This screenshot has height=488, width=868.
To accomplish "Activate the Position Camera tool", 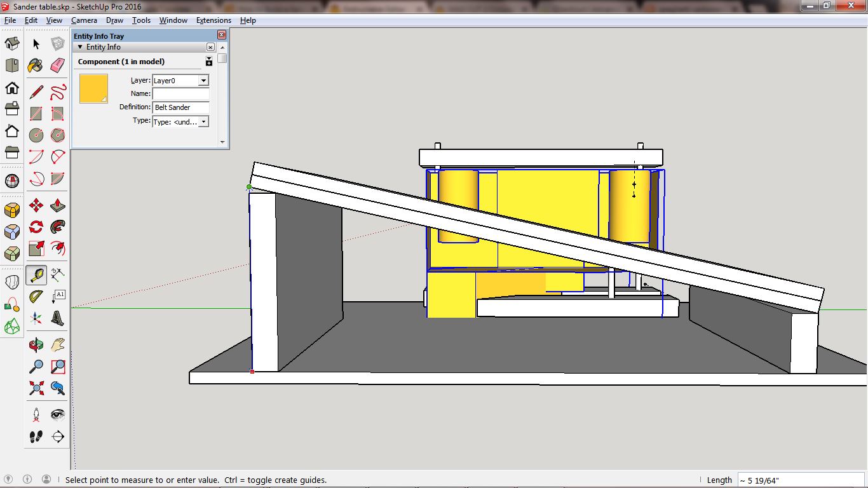I will click(36, 415).
